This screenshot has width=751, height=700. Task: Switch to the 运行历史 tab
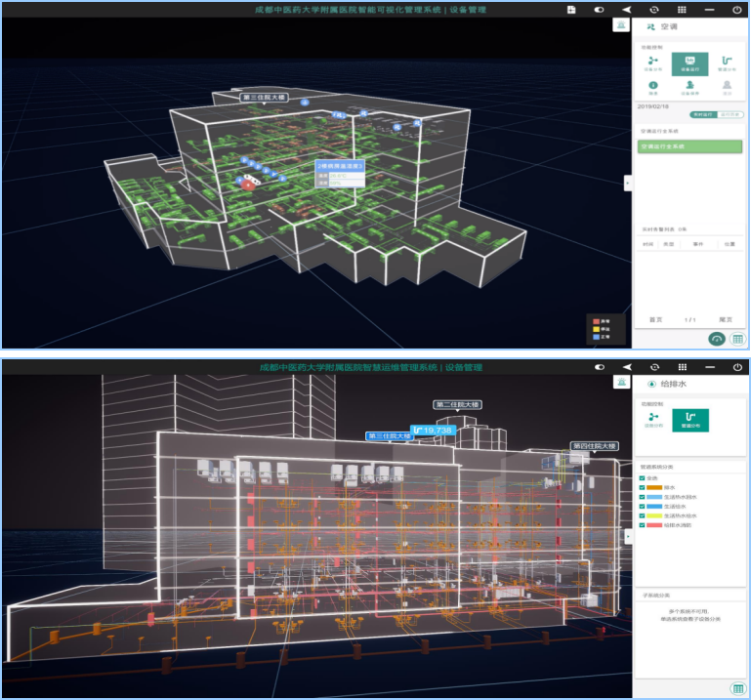click(729, 114)
